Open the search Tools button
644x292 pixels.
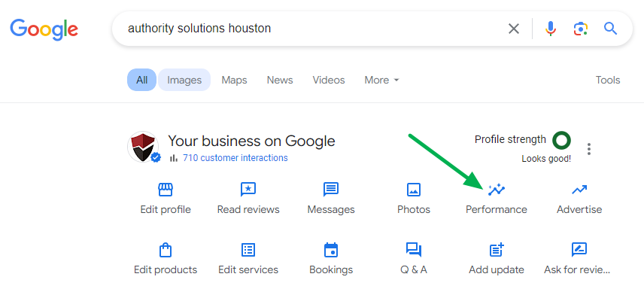click(x=608, y=80)
